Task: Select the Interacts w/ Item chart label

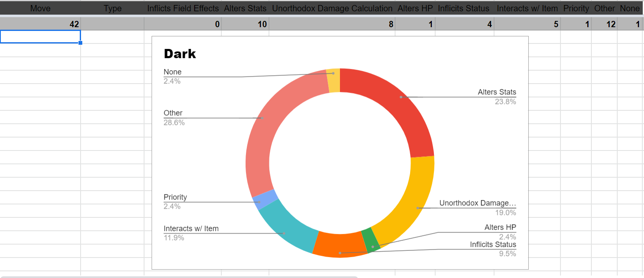Action: [191, 229]
